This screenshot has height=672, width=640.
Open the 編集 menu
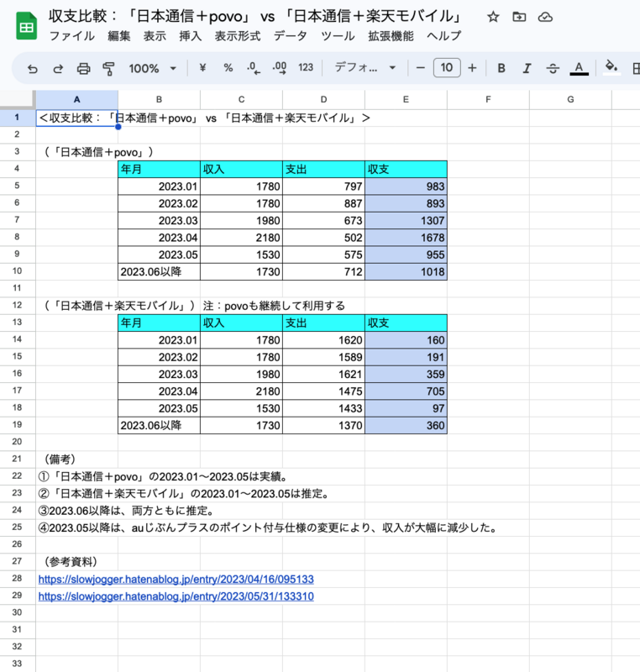click(x=119, y=36)
